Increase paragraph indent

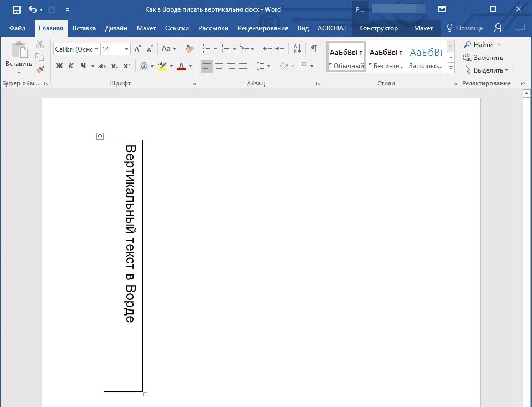tap(279, 49)
